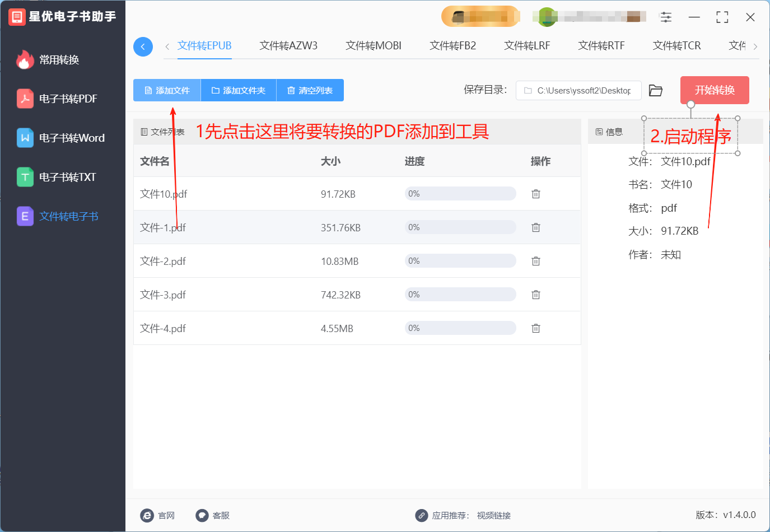Viewport: 770px width, 532px height.
Task: Click the save directory path field
Action: point(578,90)
